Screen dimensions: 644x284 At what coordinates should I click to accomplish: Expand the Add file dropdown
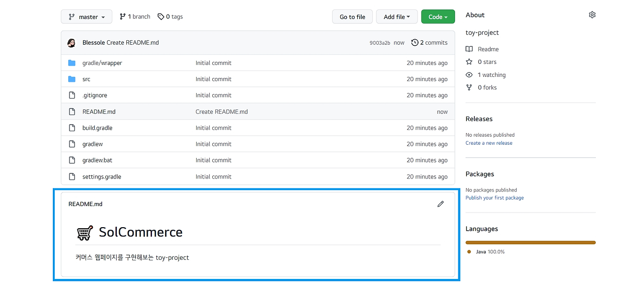tap(397, 17)
